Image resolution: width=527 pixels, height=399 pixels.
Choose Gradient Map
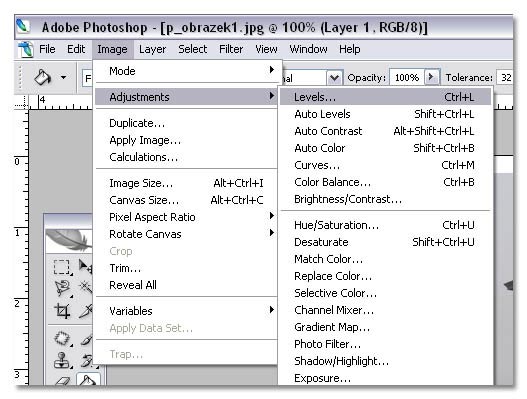(x=385, y=327)
